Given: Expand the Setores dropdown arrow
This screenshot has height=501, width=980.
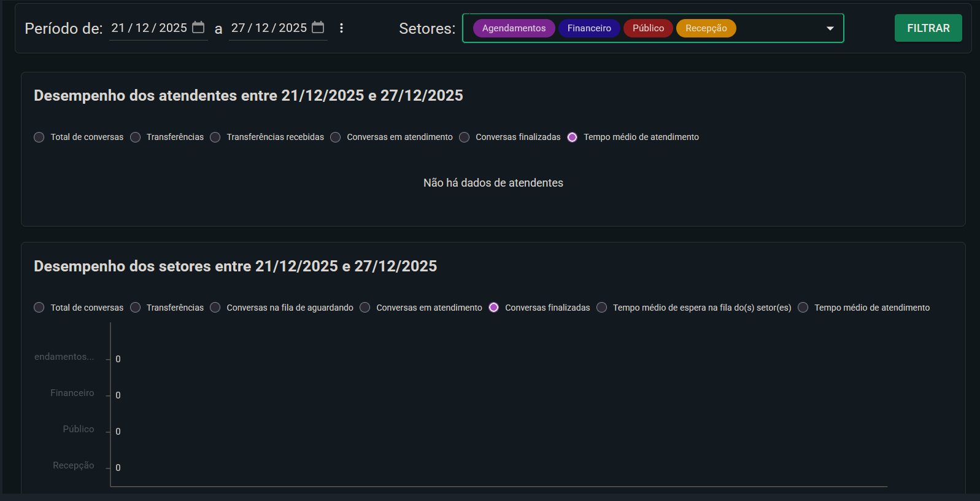Looking at the screenshot, I should (x=830, y=28).
